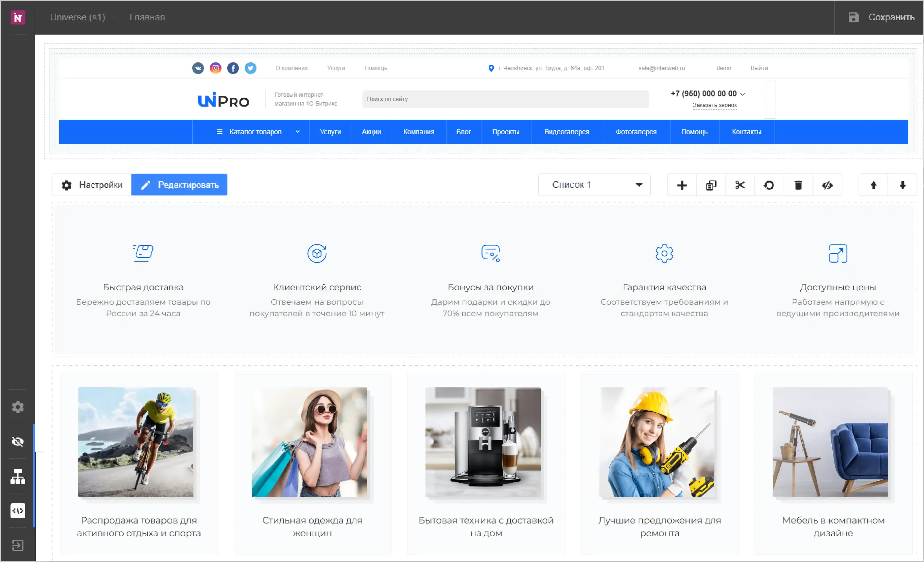The height and width of the screenshot is (562, 924).
Task: Move the block up with the arrow
Action: [873, 185]
